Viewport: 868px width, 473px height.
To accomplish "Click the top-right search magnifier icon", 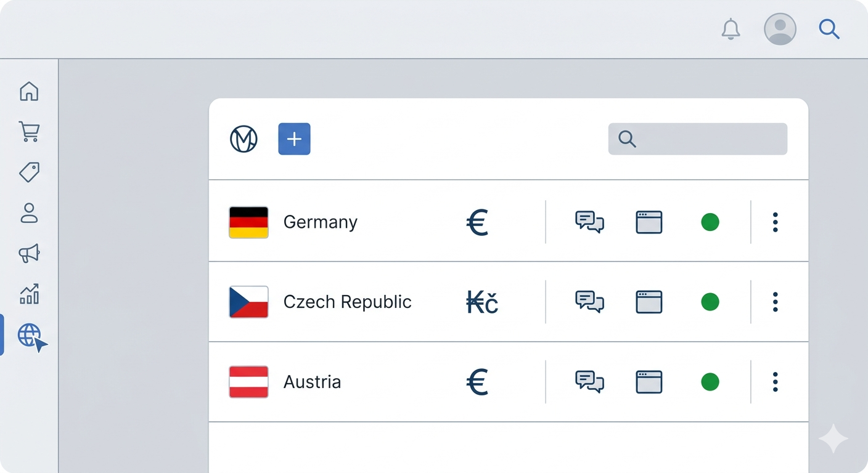I will [829, 29].
